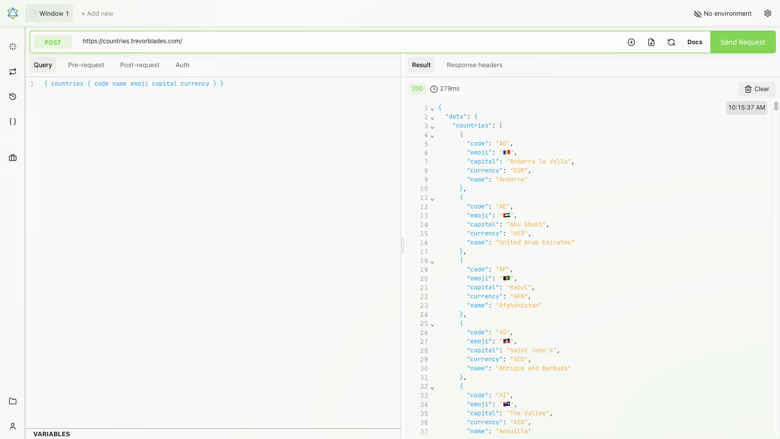Open the history icon in the sidebar
The image size is (780, 439).
click(13, 96)
